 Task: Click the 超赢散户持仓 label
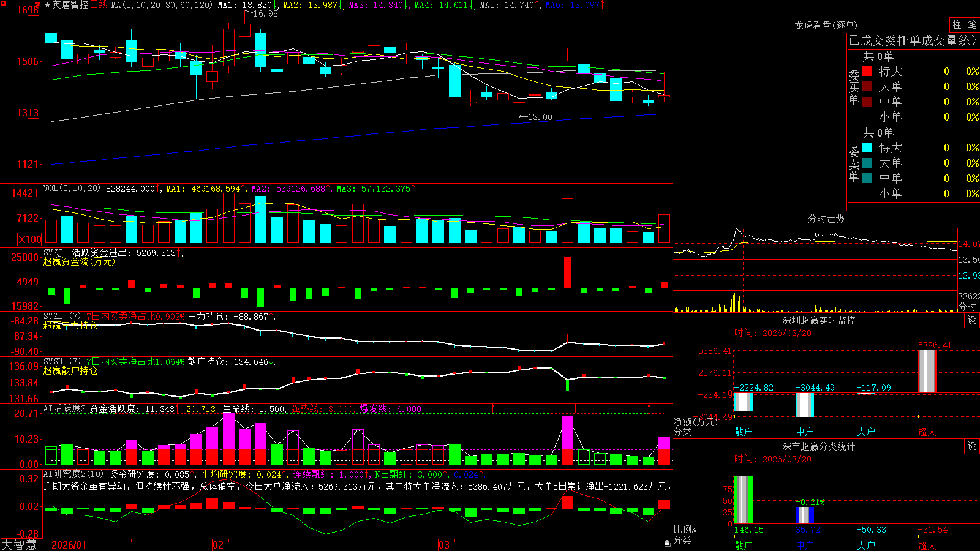[70, 370]
